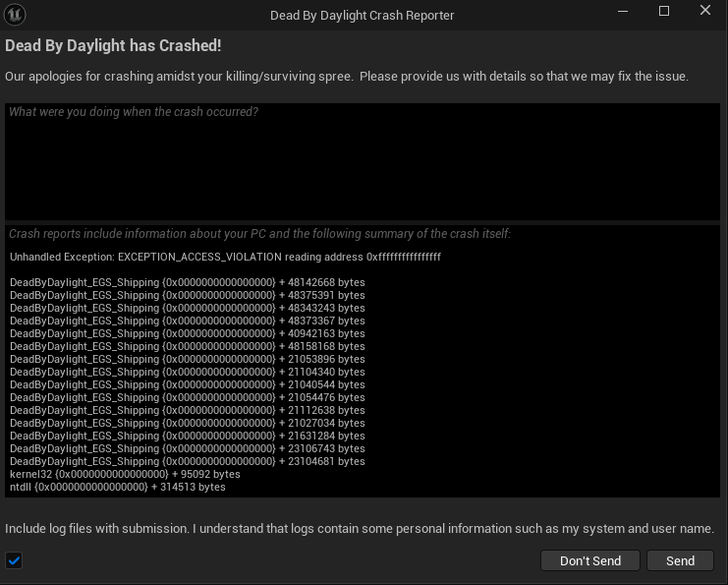
Task: Maximize the Crash Reporter window
Action: coord(664,11)
